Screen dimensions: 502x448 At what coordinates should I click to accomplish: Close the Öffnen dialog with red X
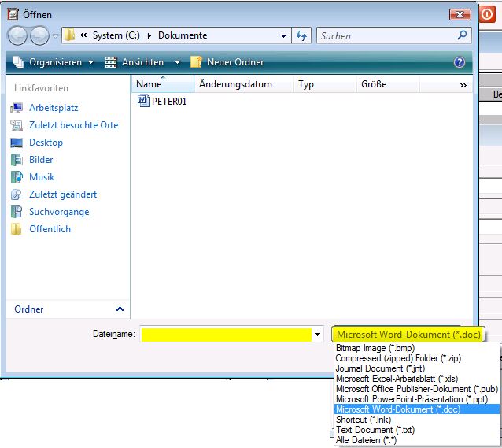coord(460,14)
